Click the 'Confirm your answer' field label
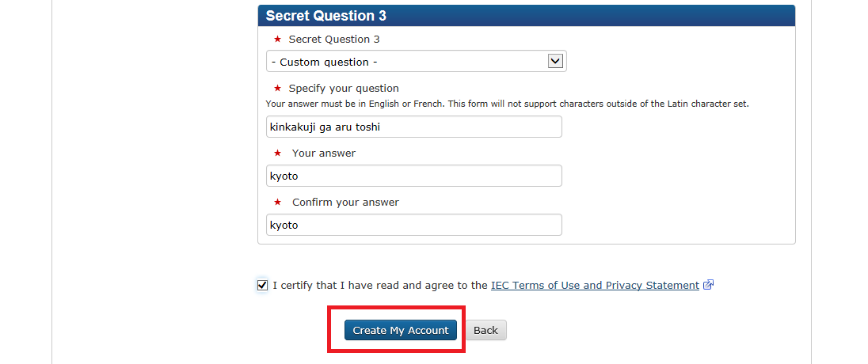This screenshot has height=364, width=868. point(345,203)
